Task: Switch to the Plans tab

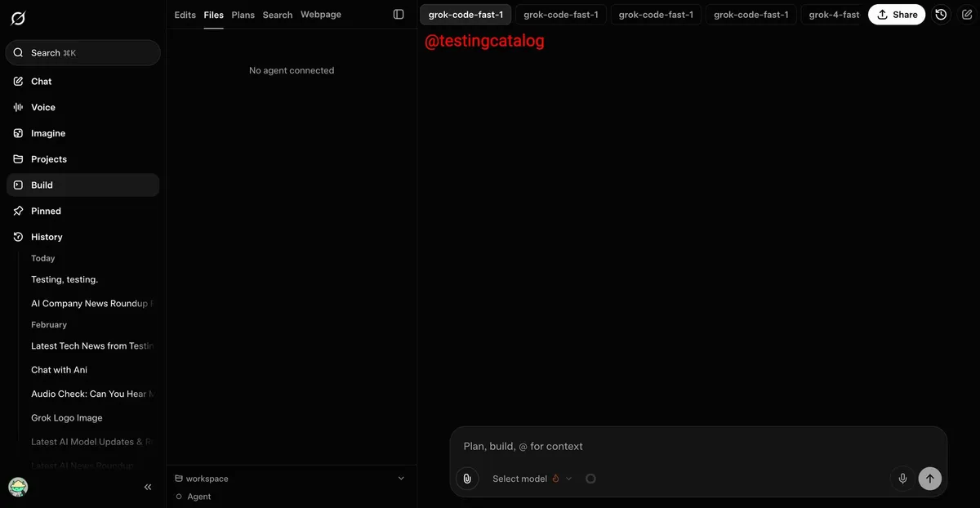Action: pos(243,14)
